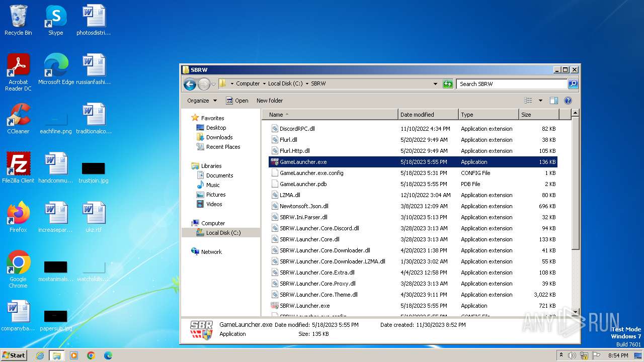Select the ukz.rtf desktop file

pyautogui.click(x=94, y=217)
